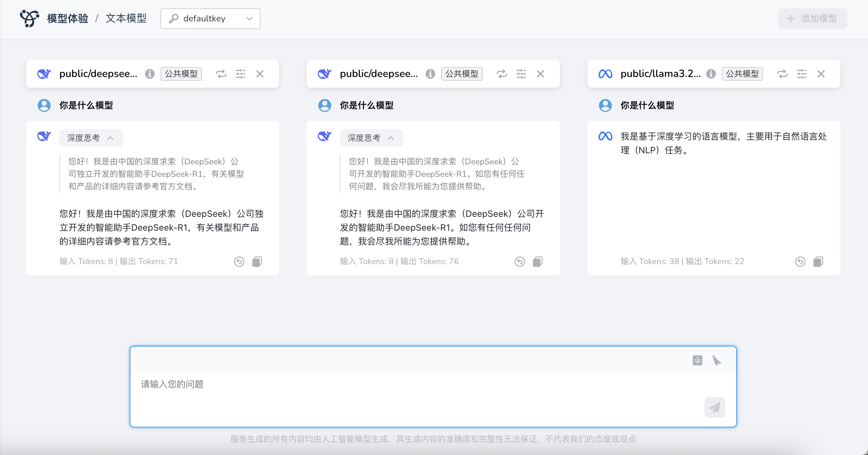Show info for the first DeepSeek model

pos(149,74)
